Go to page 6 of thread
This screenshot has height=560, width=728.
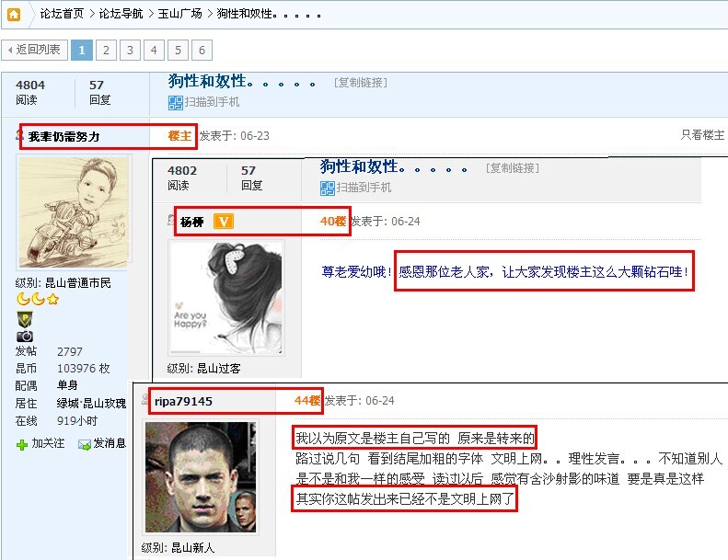[x=202, y=50]
